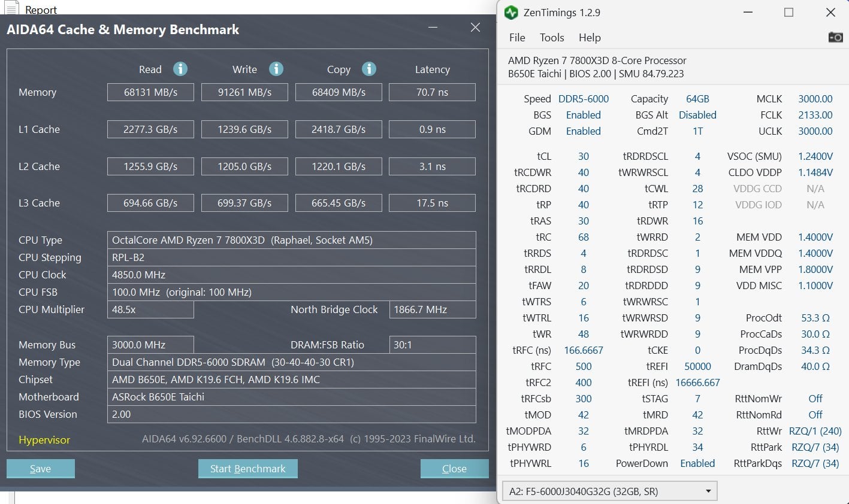Click the info icon next to Write
The height and width of the screenshot is (504, 849).
[276, 69]
